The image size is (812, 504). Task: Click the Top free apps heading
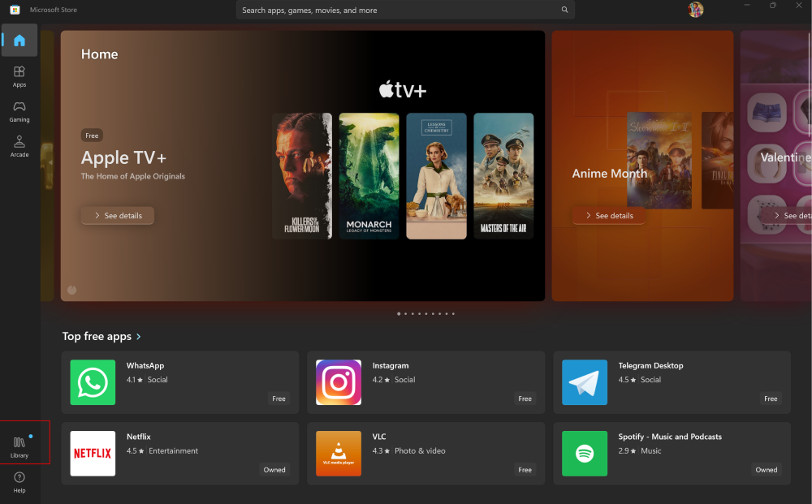pyautogui.click(x=97, y=336)
